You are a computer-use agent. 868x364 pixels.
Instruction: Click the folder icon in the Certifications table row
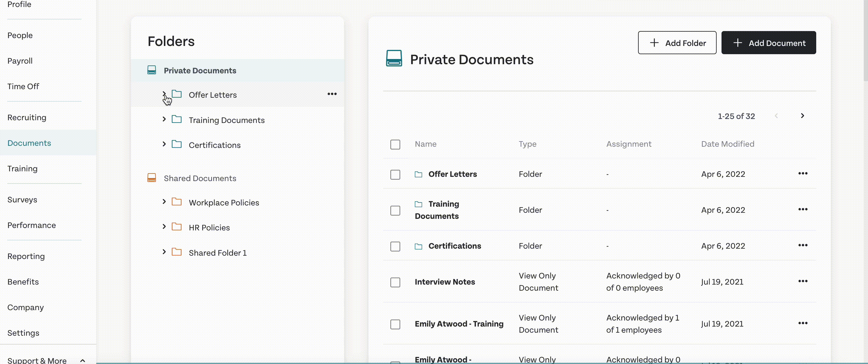coord(418,247)
